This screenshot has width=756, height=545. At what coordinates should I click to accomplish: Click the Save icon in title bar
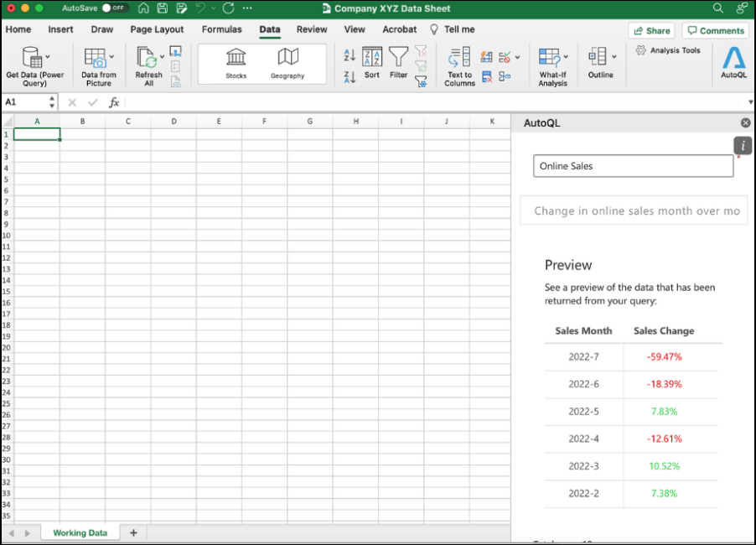pyautogui.click(x=163, y=8)
